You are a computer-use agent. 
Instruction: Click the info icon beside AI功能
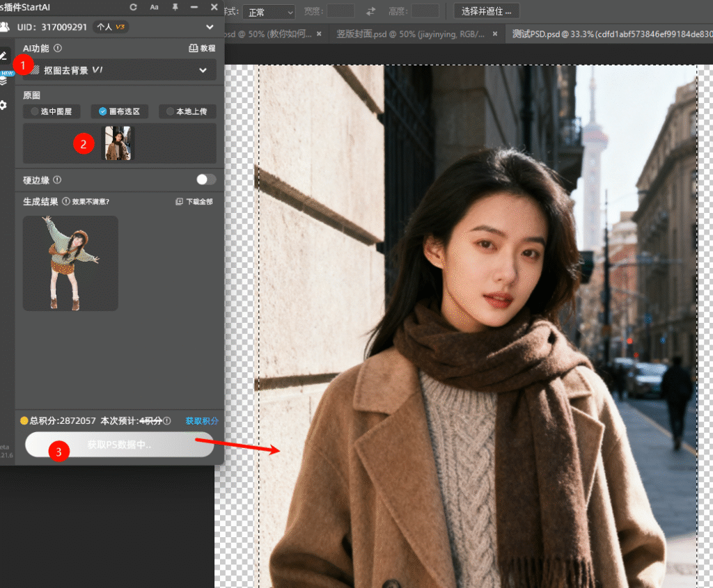(x=58, y=49)
